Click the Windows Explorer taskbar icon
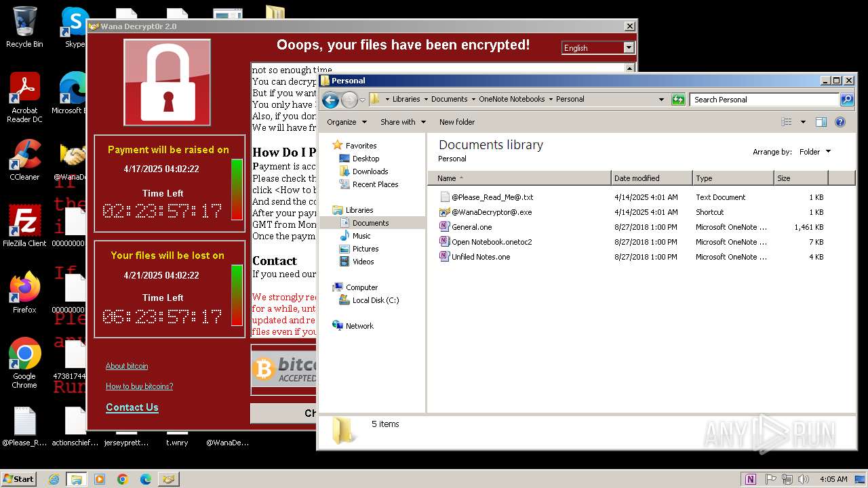 tap(76, 479)
